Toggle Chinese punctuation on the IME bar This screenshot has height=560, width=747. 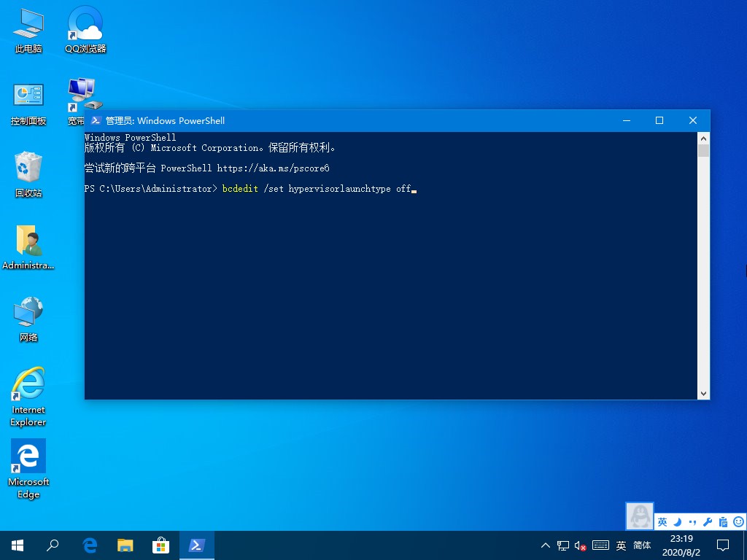(691, 521)
